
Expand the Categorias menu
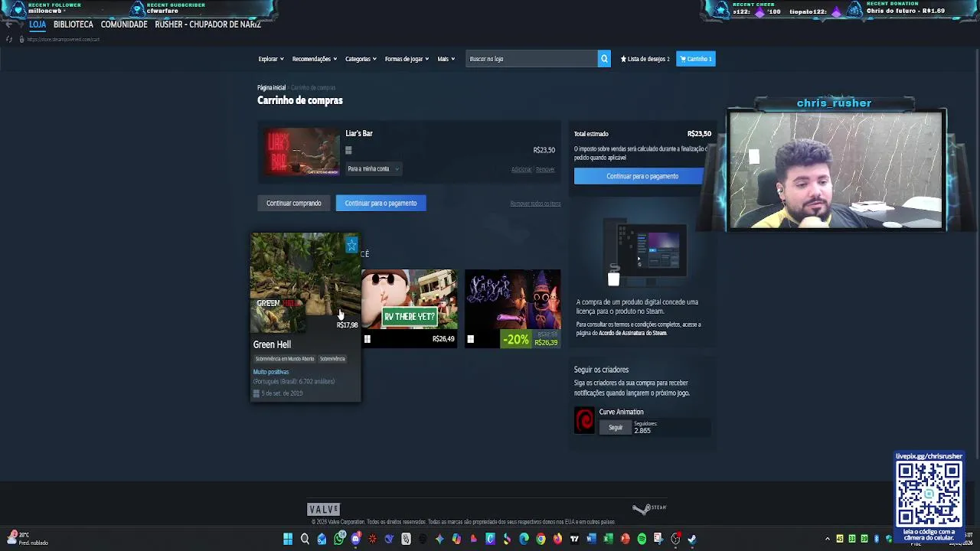pyautogui.click(x=361, y=59)
